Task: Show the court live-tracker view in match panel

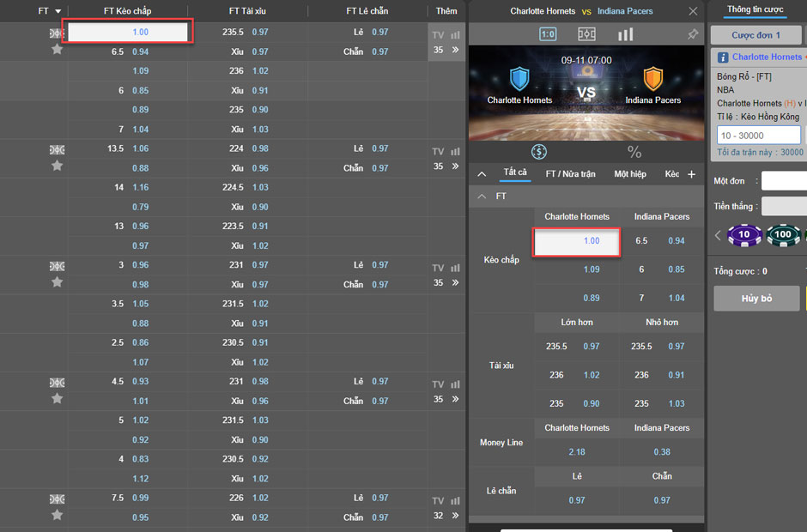Action: [586, 34]
